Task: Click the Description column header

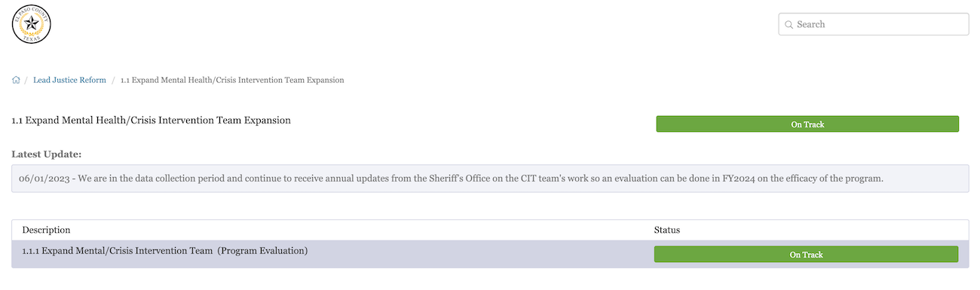Action: coord(46,230)
